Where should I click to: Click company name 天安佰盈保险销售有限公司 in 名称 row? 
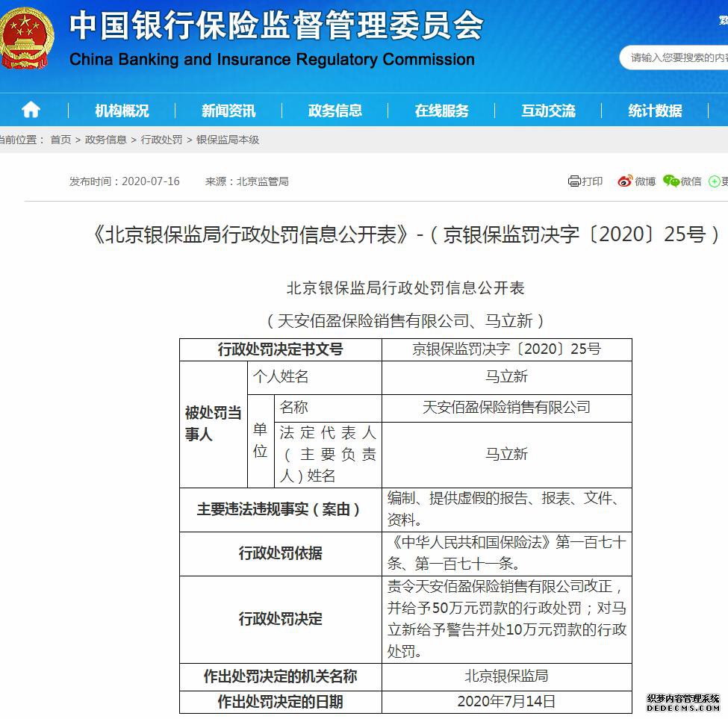[506, 408]
